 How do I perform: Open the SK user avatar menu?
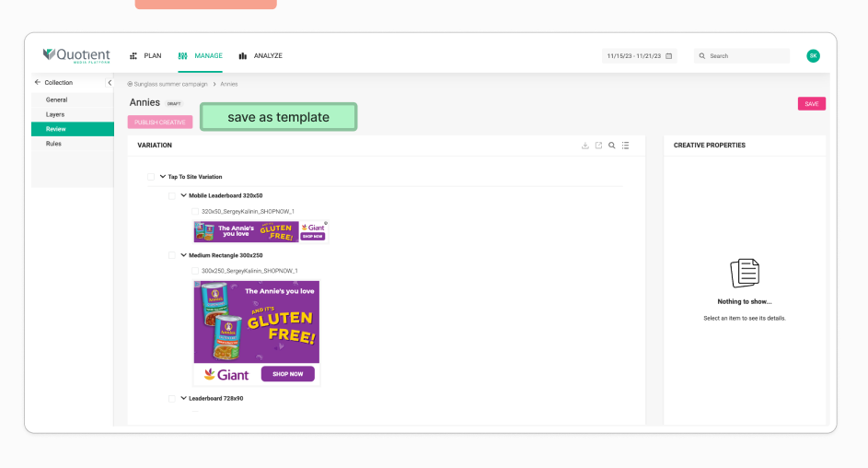coord(813,56)
